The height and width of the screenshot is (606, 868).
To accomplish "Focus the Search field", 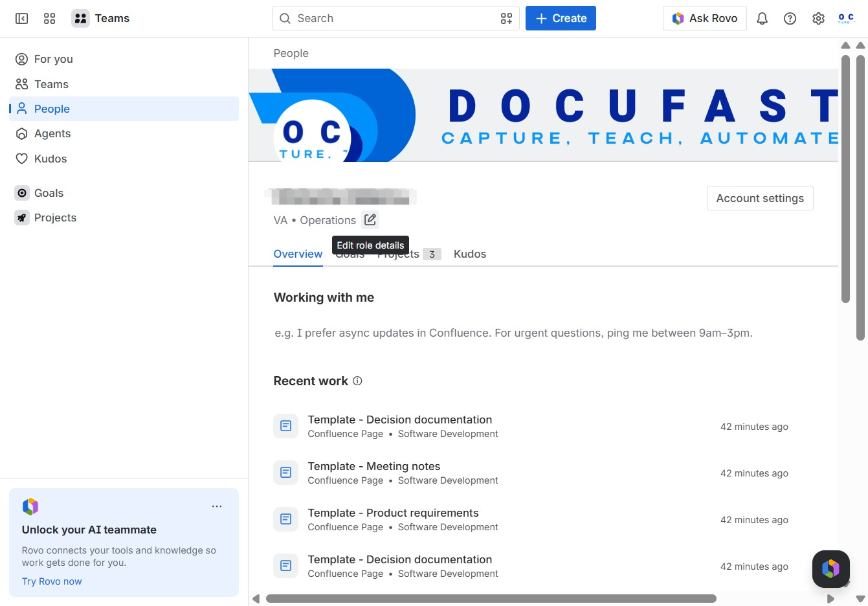I will [x=395, y=18].
